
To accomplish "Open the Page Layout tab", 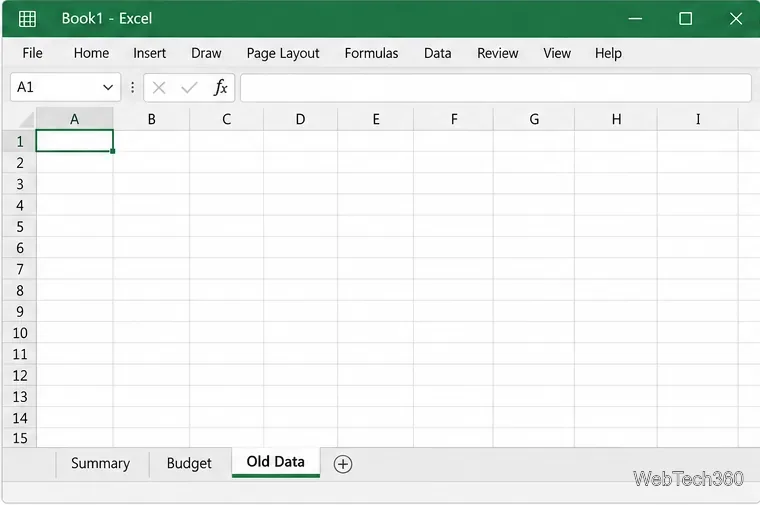I will coord(283,53).
